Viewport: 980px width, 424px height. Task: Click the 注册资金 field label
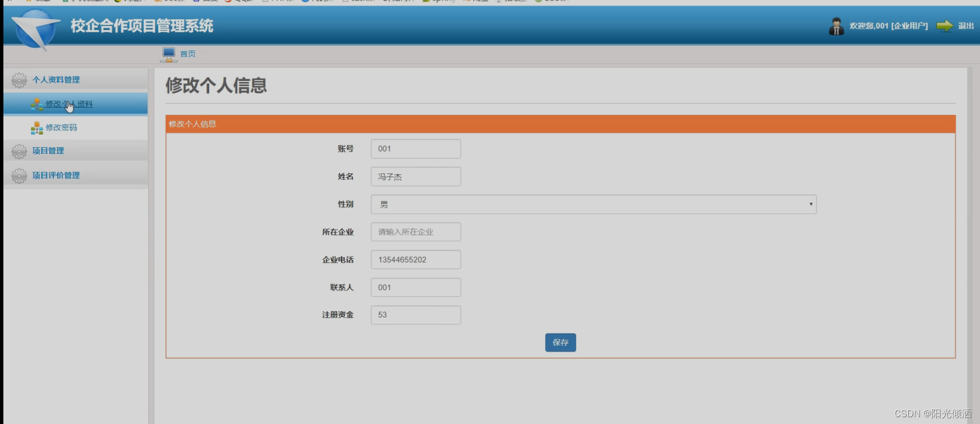(x=338, y=315)
